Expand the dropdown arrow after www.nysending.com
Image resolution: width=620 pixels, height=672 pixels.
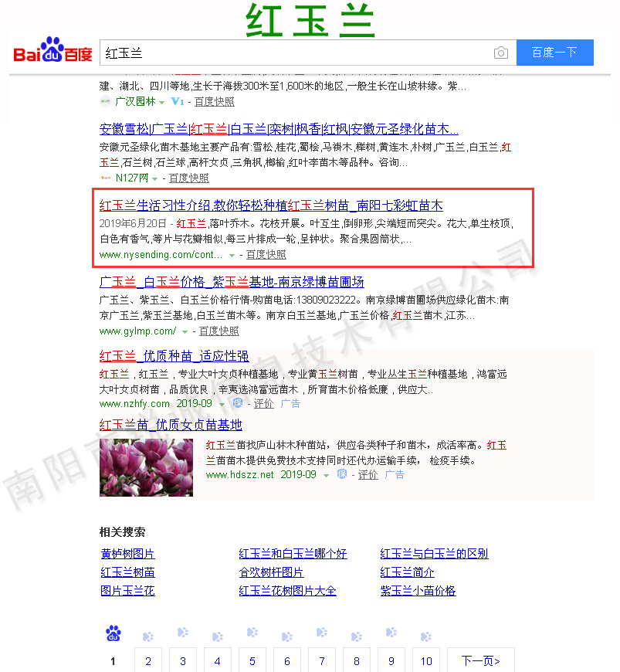[x=232, y=255]
